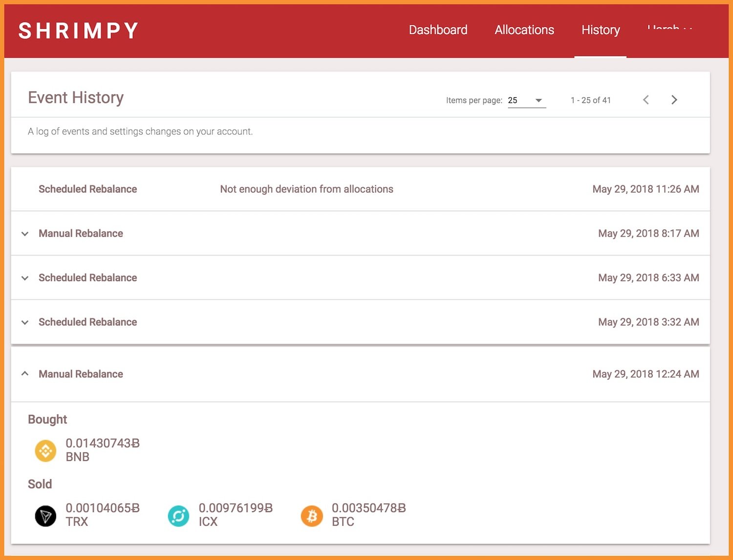Expand the 6:33 AM Scheduled Rebalance row
Screen dimensions: 733x560
(25, 278)
